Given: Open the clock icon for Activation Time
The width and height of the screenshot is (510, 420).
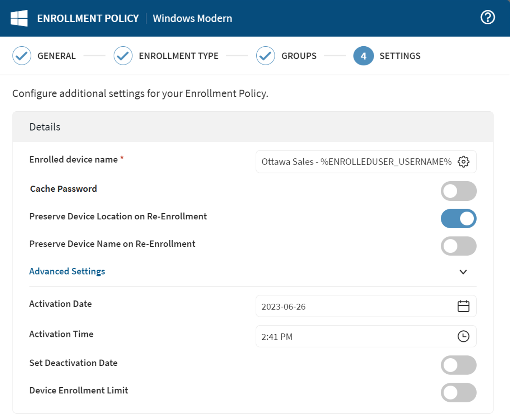Looking at the screenshot, I should 463,337.
